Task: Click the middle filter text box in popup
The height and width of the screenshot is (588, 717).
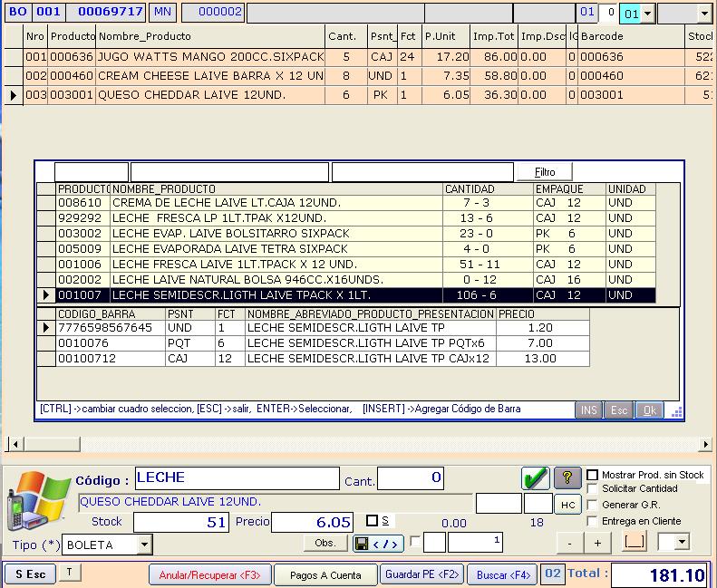Action: click(x=229, y=172)
